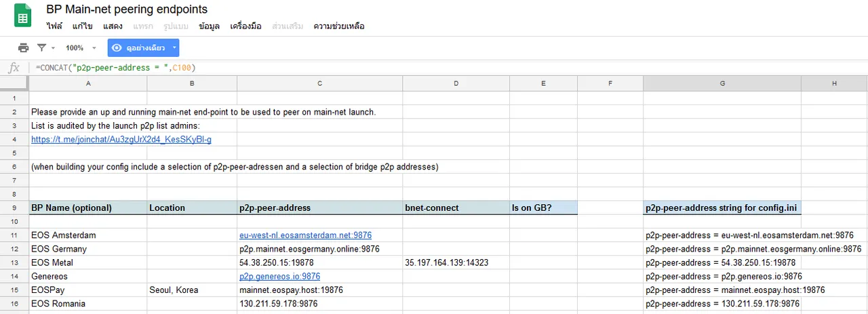Expand the ดูอย่างเดียว dropdown arrow
The width and height of the screenshot is (868, 314).
click(x=174, y=48)
